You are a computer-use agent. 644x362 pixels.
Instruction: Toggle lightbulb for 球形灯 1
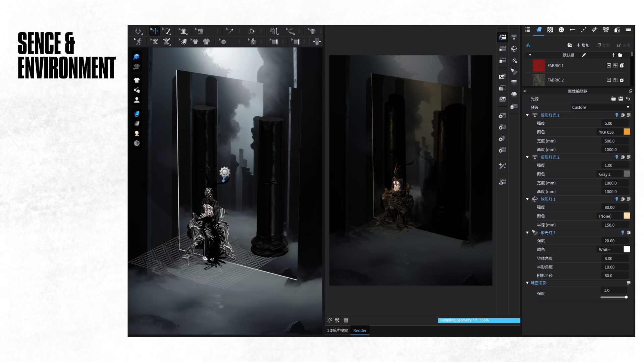click(616, 199)
